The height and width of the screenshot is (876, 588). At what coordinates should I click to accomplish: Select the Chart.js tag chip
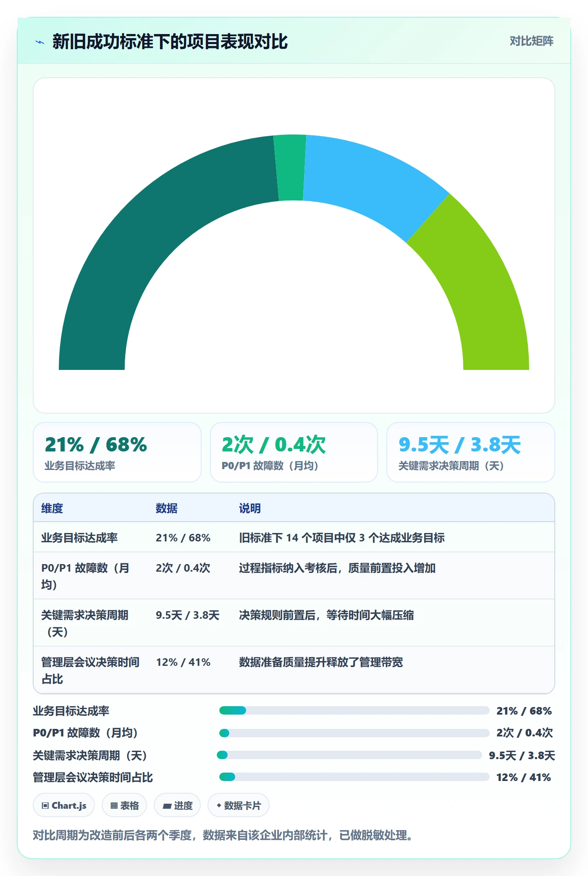point(64,805)
